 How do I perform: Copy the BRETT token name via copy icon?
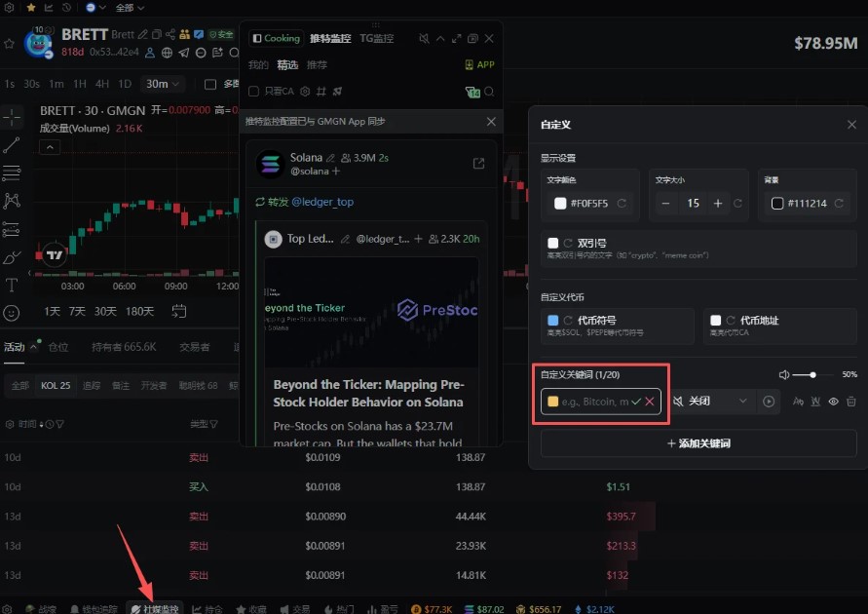(157, 35)
